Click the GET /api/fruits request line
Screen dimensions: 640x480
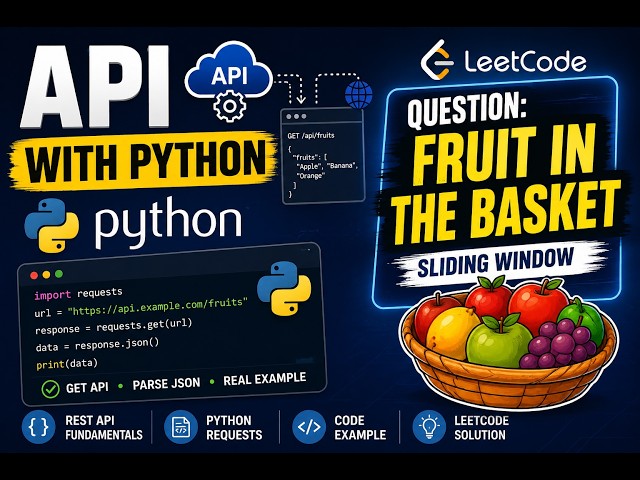coord(311,136)
